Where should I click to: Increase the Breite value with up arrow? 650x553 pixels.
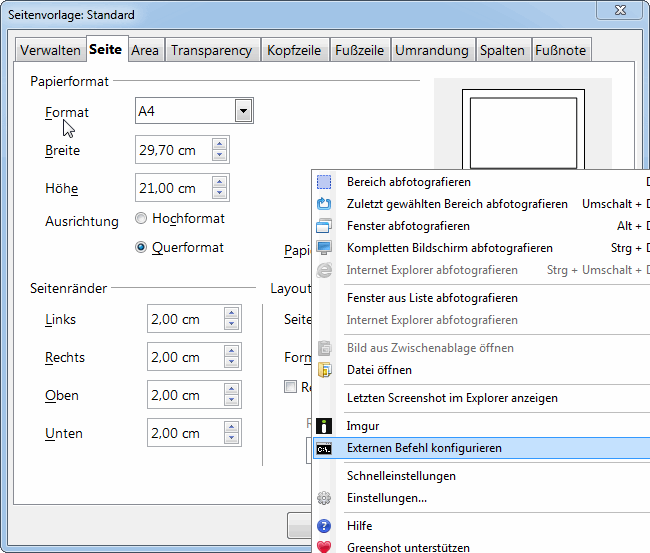[219, 144]
